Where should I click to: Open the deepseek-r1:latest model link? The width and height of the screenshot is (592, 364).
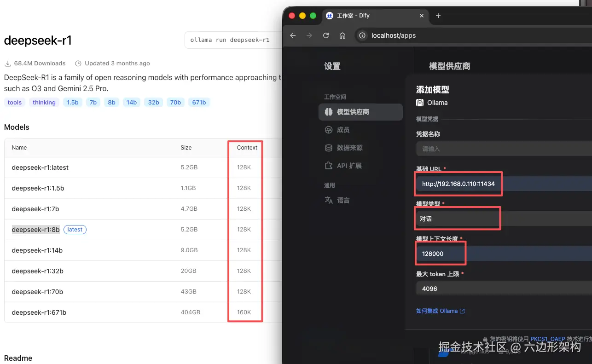click(40, 168)
